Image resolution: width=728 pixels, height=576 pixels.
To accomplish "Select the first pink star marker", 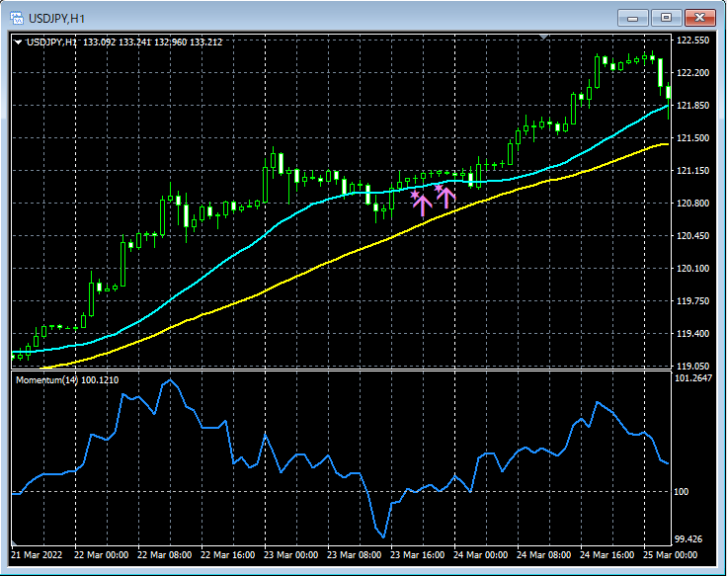I will (x=415, y=195).
